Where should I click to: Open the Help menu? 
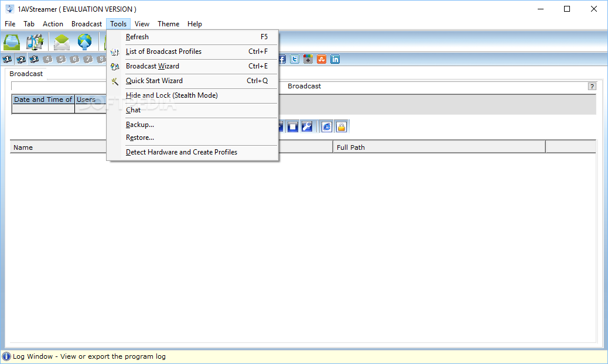[x=194, y=24]
